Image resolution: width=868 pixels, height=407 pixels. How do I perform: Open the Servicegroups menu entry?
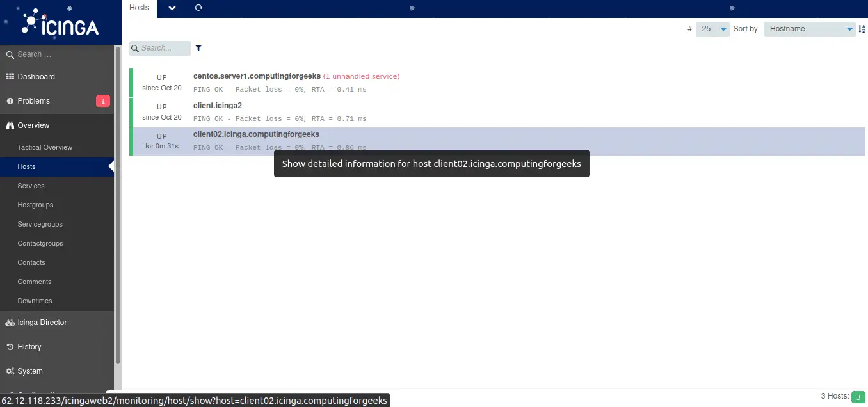tap(40, 224)
